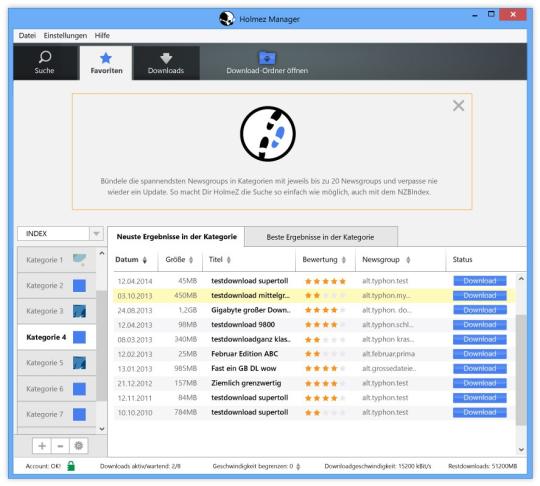
Task: Click Download-Ordner öffnen folder icon
Action: click(x=267, y=58)
